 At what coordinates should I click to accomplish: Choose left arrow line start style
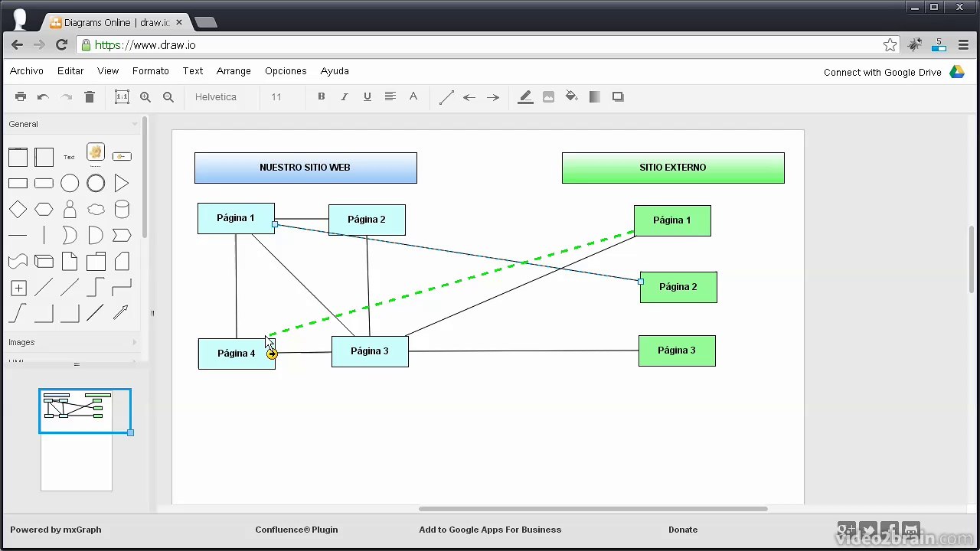pyautogui.click(x=470, y=97)
